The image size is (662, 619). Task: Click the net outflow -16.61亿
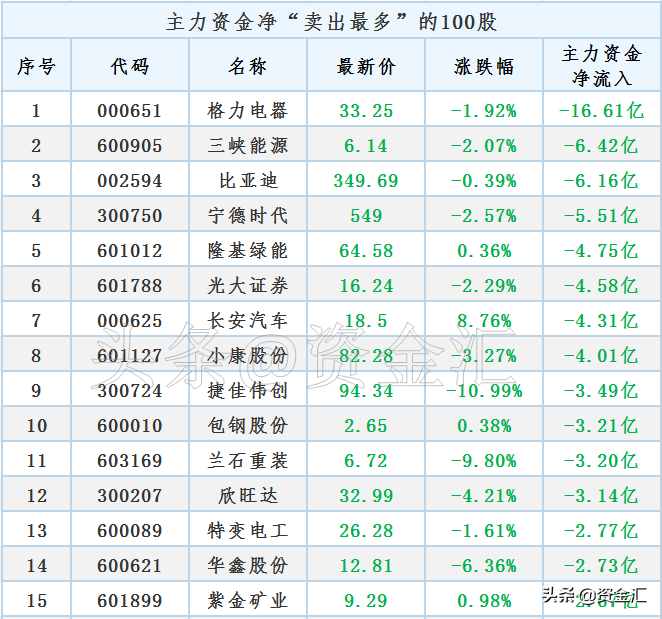click(x=601, y=111)
